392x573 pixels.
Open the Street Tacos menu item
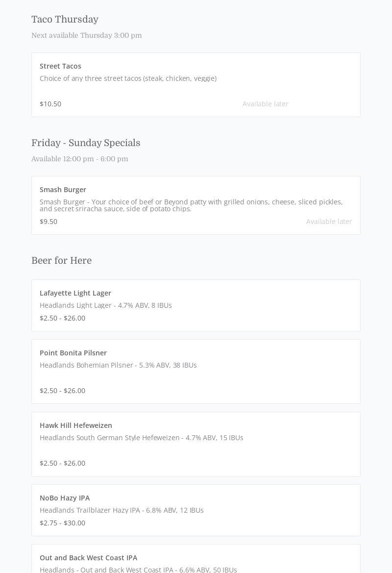(x=60, y=66)
